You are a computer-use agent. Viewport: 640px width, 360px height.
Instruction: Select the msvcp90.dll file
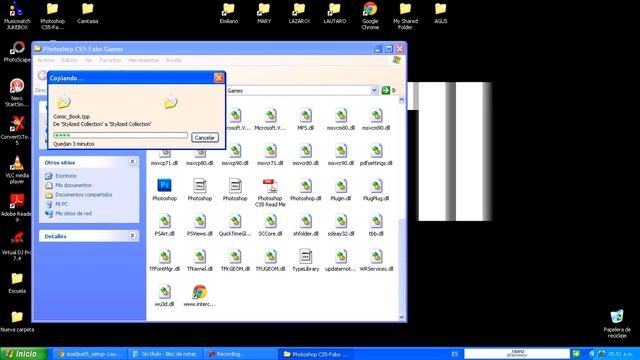pos(235,155)
